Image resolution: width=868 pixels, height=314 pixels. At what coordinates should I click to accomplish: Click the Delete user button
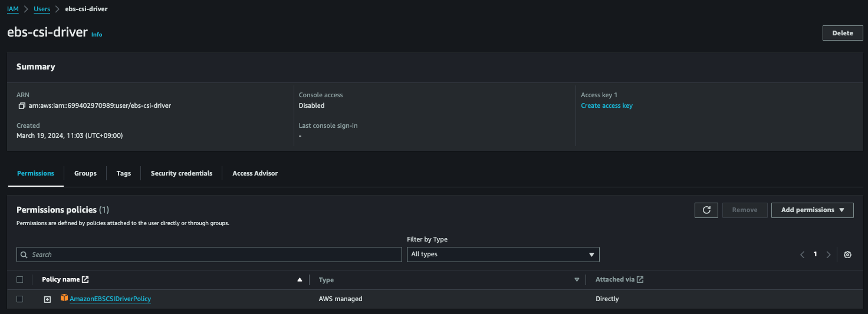(x=843, y=33)
